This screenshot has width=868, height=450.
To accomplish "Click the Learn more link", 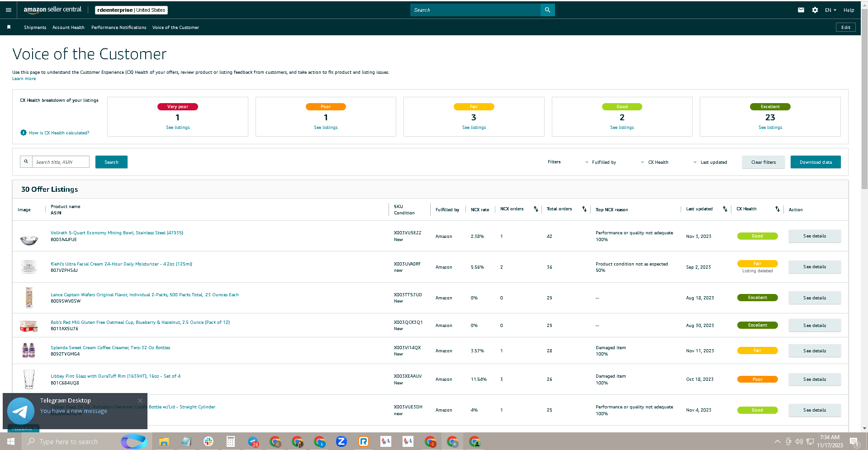I will 24,79.
